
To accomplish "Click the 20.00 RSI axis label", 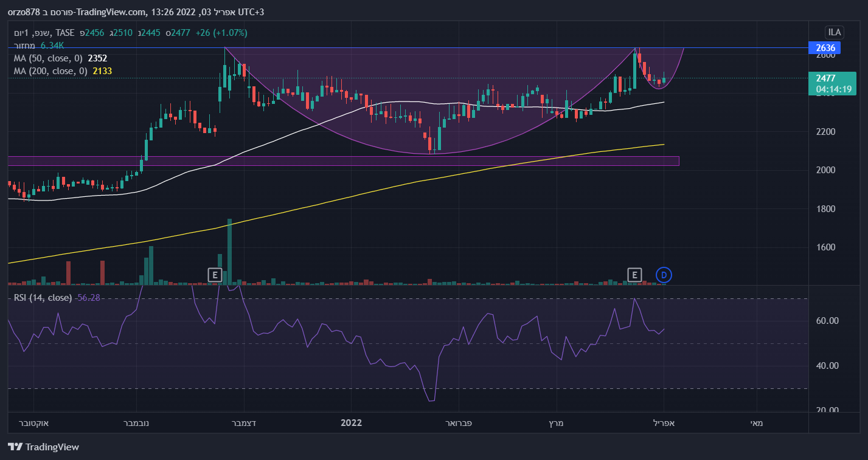I will click(x=827, y=410).
